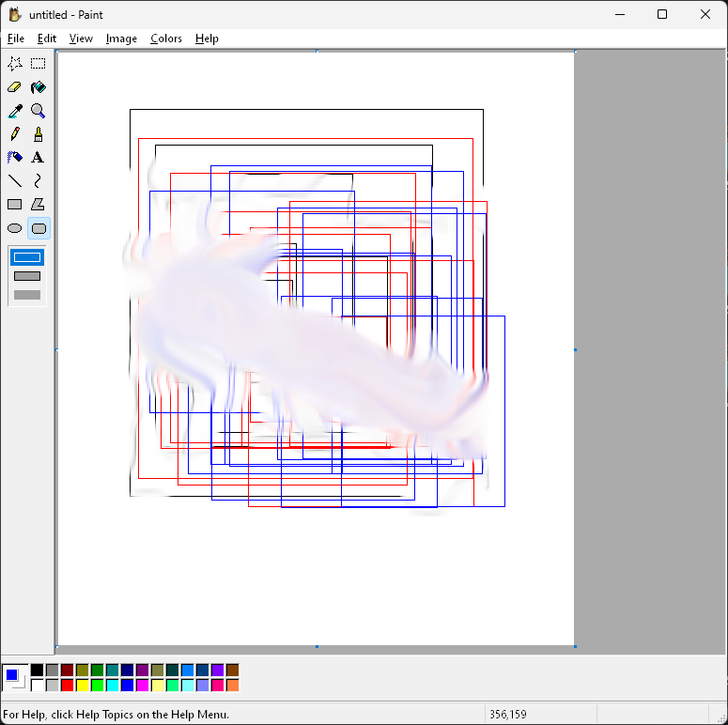Choose the teal color swatch
Image resolution: width=728 pixels, height=725 pixels.
pyautogui.click(x=113, y=670)
